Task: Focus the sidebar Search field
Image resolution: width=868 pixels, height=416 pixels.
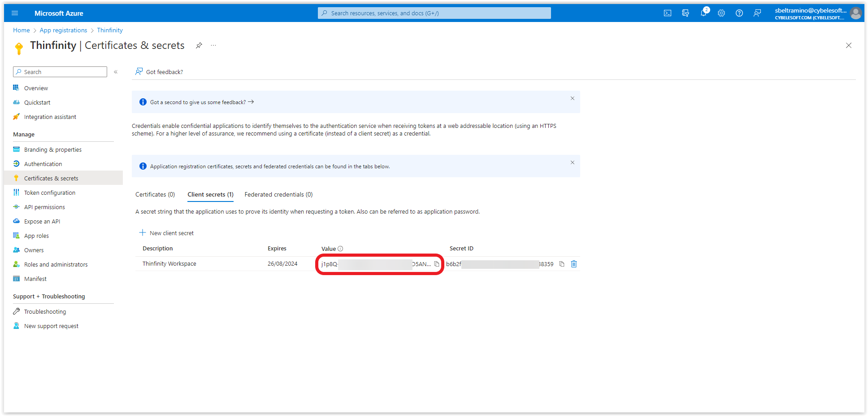Action: tap(60, 72)
